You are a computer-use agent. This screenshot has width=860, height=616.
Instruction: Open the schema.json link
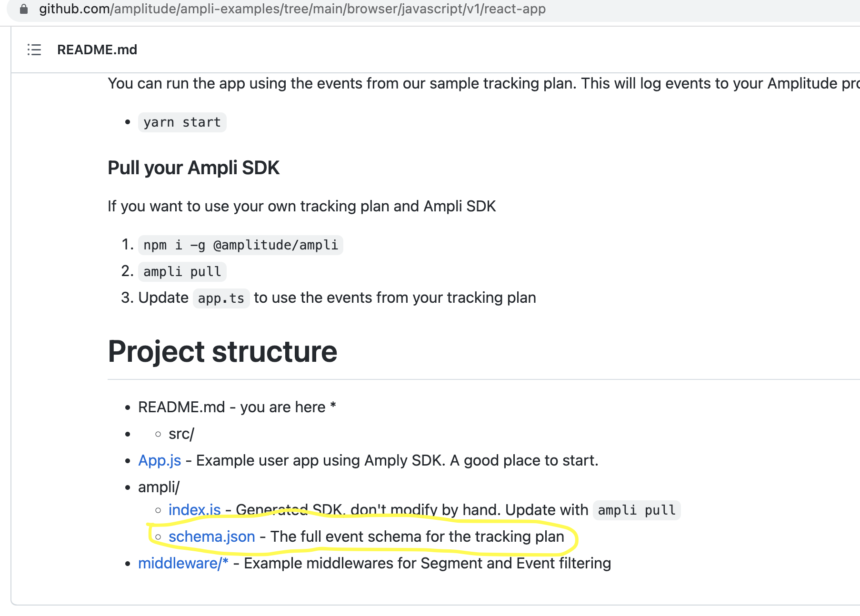point(211,537)
